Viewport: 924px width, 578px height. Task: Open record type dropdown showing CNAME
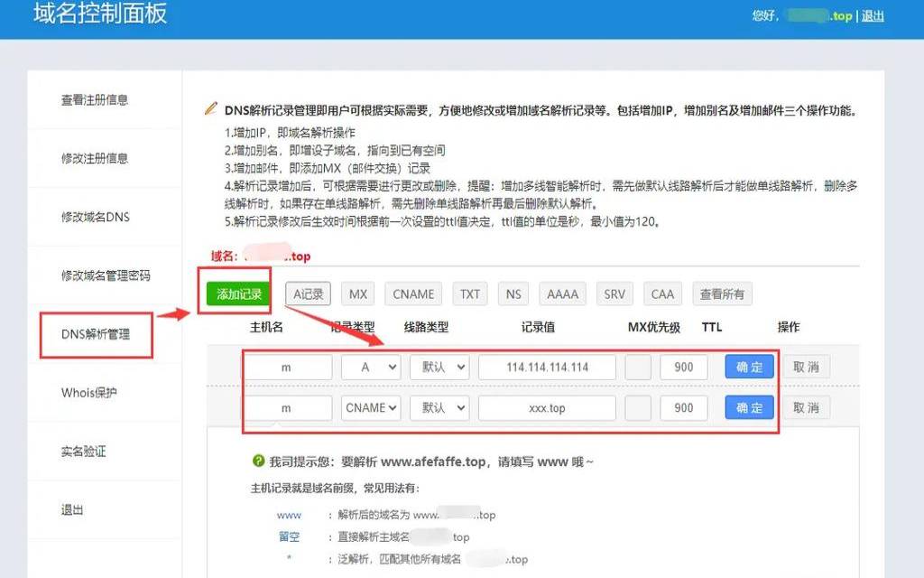point(371,407)
